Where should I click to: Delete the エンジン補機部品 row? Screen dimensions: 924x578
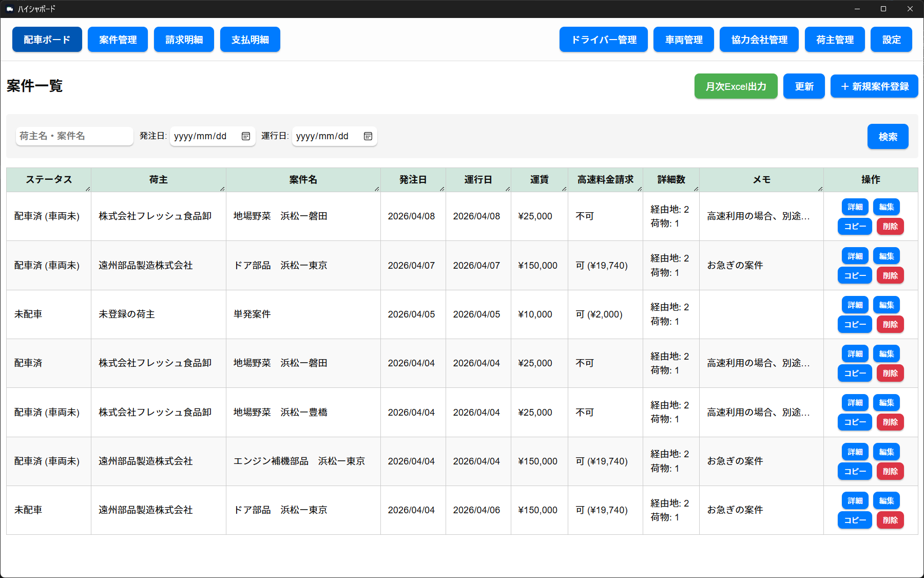[890, 471]
